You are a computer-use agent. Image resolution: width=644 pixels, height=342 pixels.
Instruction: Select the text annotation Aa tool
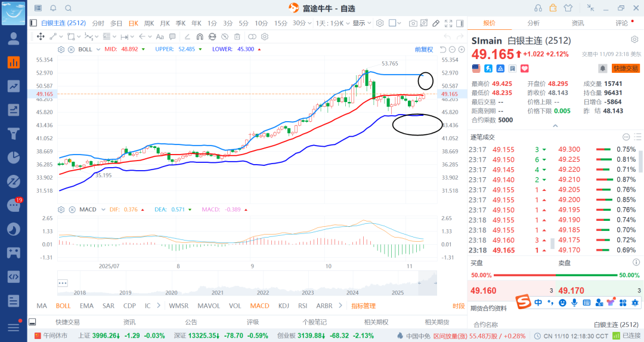pos(160,36)
